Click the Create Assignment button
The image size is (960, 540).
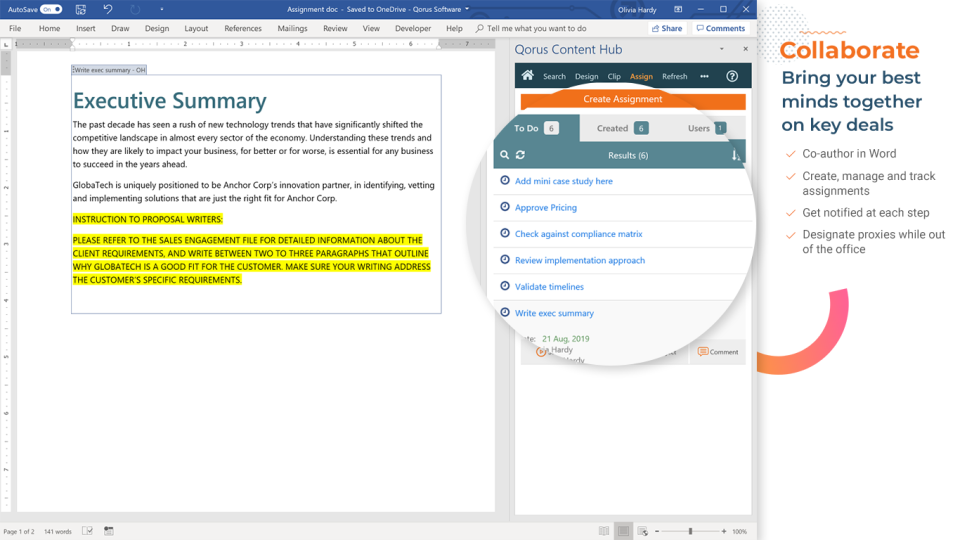pos(633,100)
